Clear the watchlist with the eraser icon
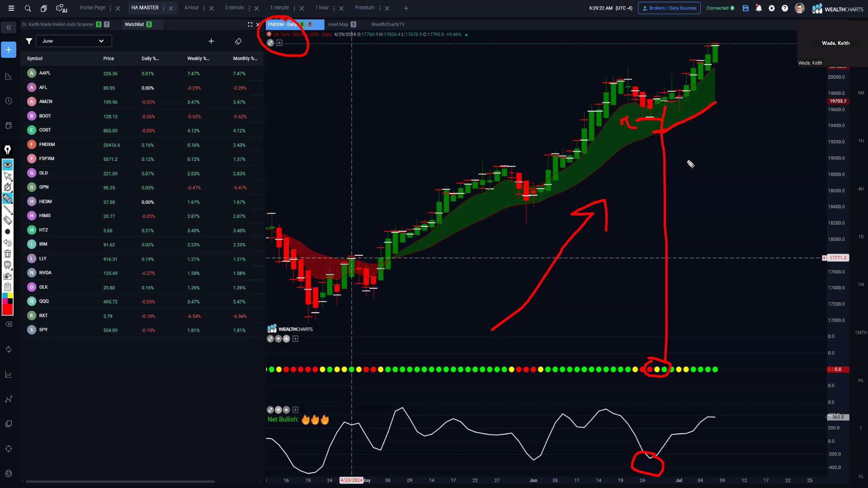The width and height of the screenshot is (868, 488). point(238,41)
